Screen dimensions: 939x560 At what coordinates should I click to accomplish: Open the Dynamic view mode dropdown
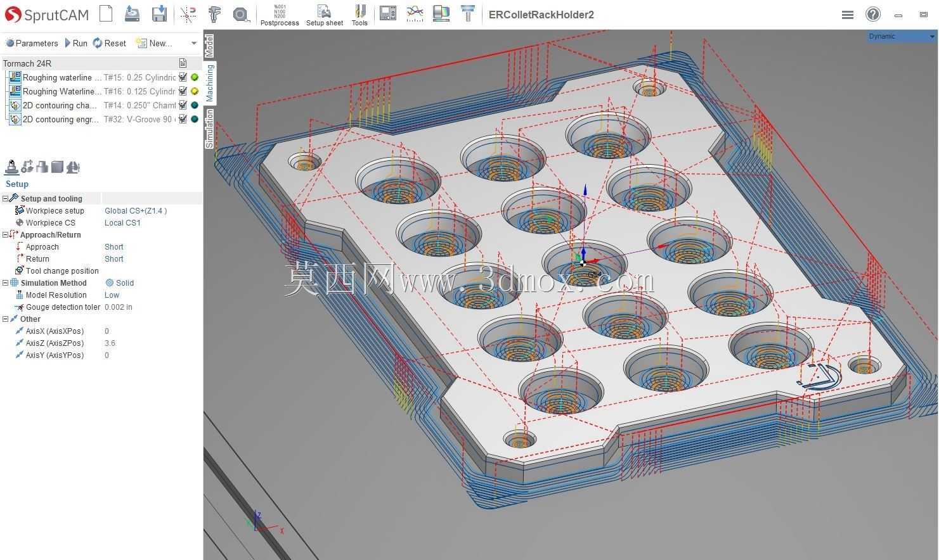point(902,36)
